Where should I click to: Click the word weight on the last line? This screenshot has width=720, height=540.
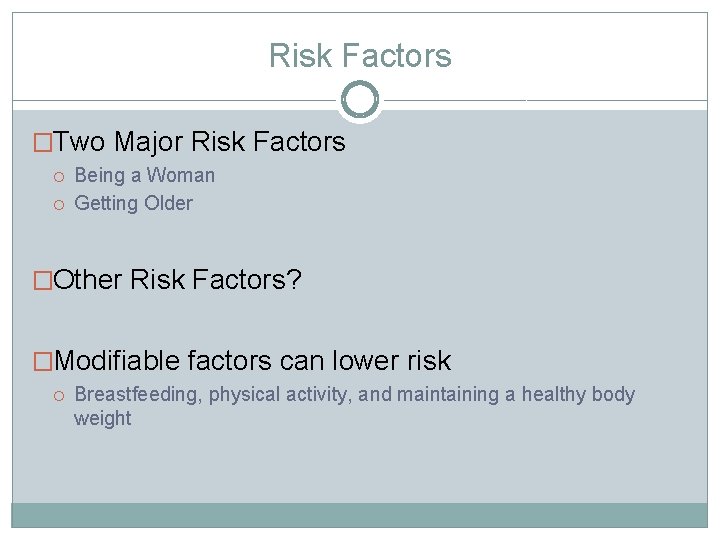pos(103,419)
